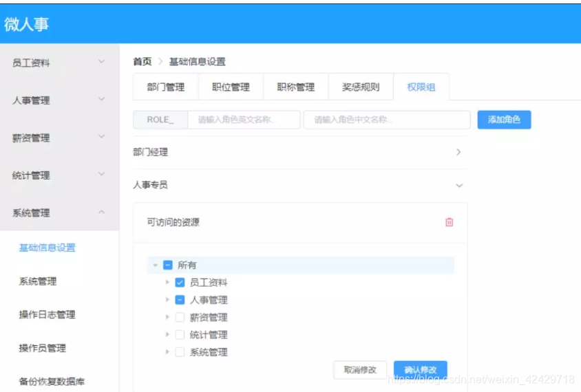The height and width of the screenshot is (392, 581).
Task: Focus the role English name input
Action: pyautogui.click(x=244, y=120)
